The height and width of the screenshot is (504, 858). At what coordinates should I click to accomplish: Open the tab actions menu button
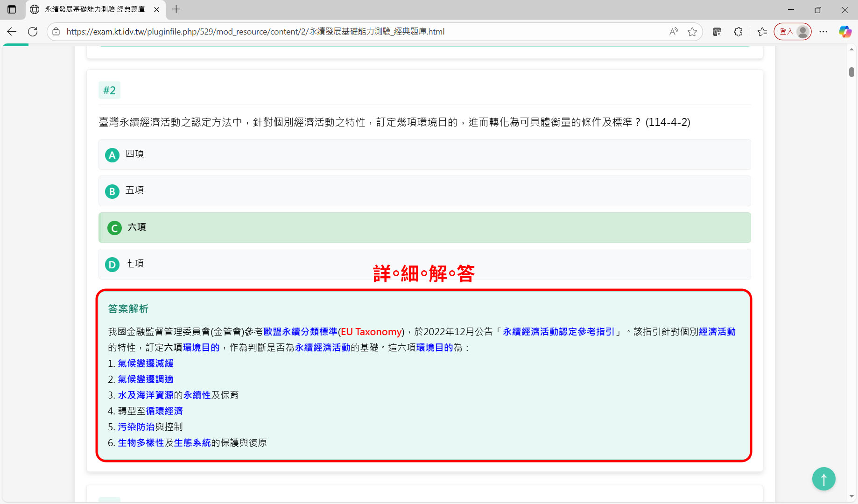point(12,9)
